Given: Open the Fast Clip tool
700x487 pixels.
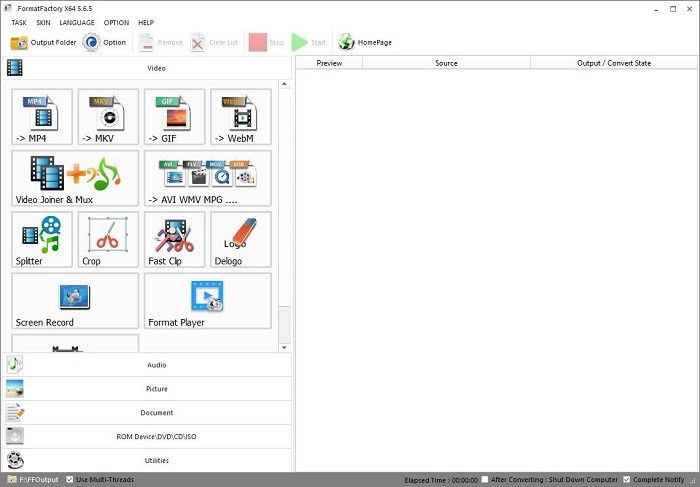Looking at the screenshot, I should click(175, 240).
